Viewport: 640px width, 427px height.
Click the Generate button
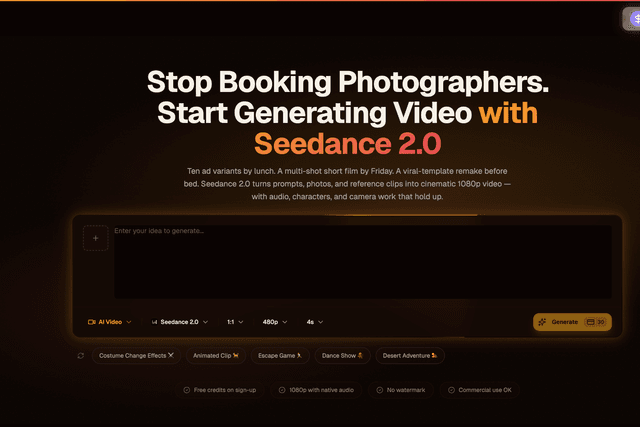(572, 322)
